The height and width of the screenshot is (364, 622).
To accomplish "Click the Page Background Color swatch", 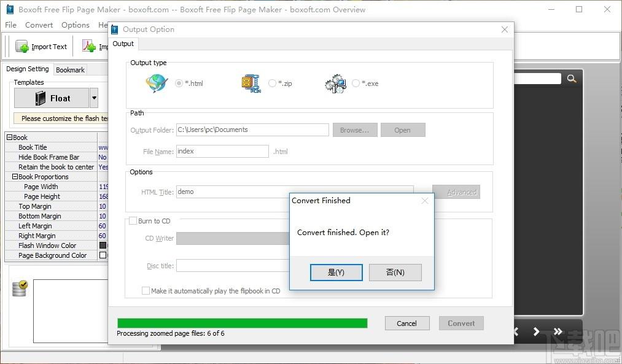I will [103, 255].
